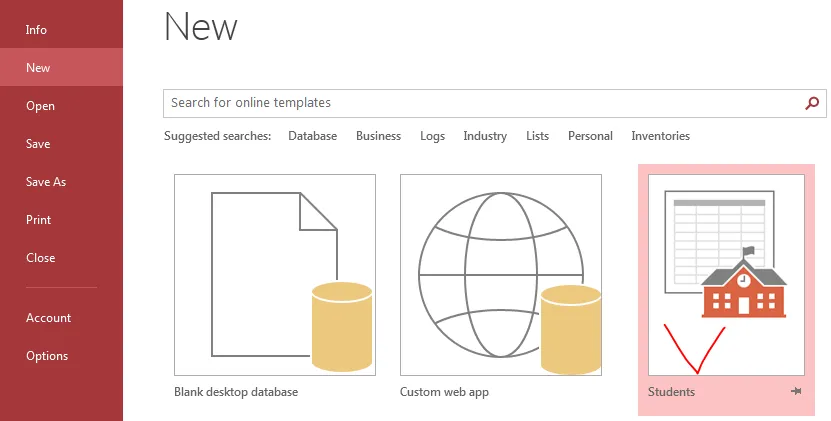Viewport: 831px width, 421px height.
Task: Open Access Options
Action: click(x=47, y=356)
